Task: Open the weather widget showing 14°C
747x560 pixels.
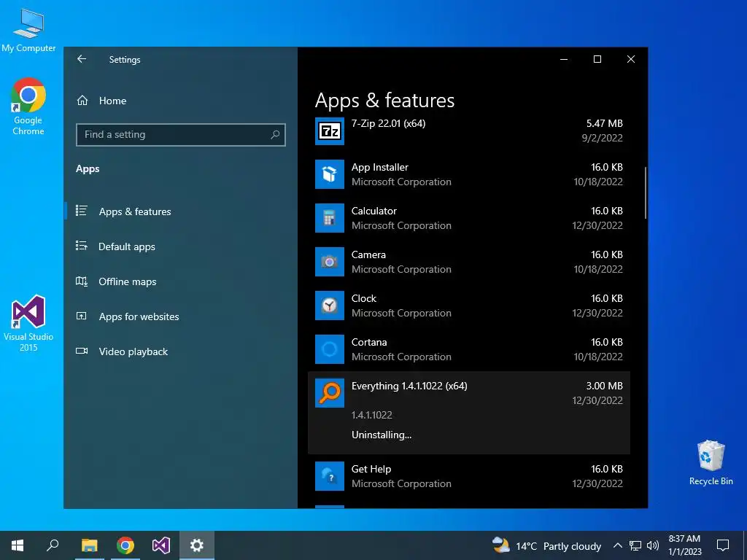Action: [546, 545]
